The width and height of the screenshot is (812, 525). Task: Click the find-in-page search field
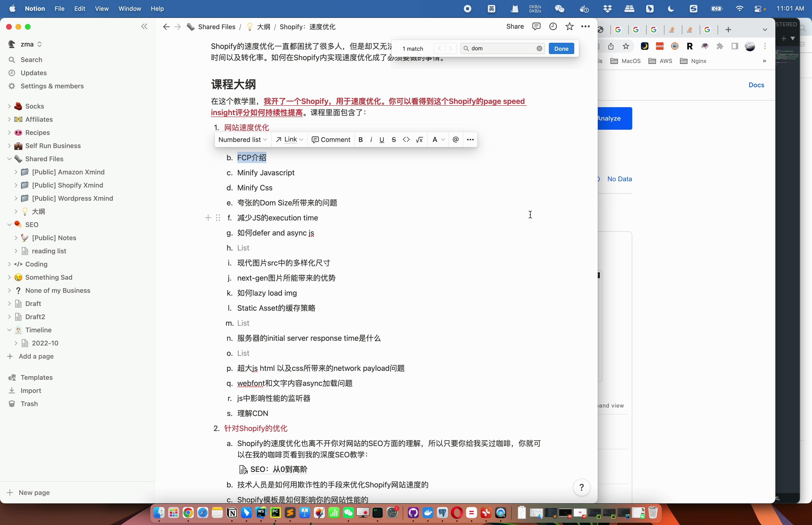502,48
